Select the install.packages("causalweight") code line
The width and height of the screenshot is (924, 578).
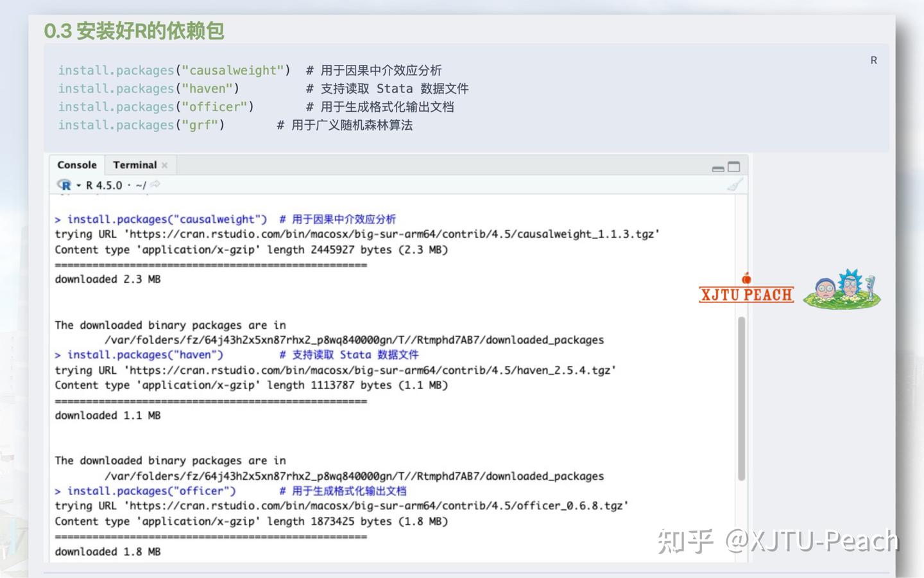tap(173, 70)
